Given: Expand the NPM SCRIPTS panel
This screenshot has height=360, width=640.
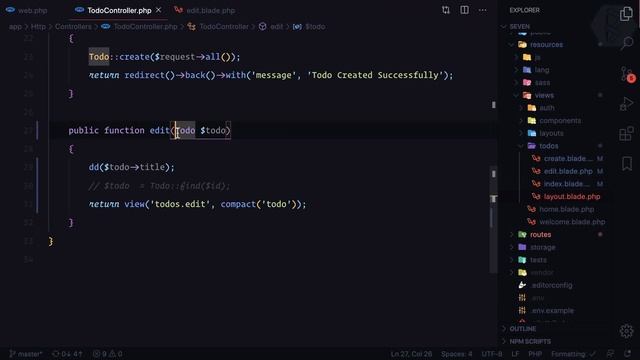Looking at the screenshot, I should 530,341.
